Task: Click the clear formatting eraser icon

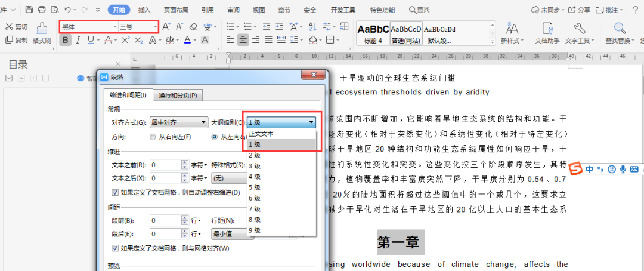Action: 193,27
